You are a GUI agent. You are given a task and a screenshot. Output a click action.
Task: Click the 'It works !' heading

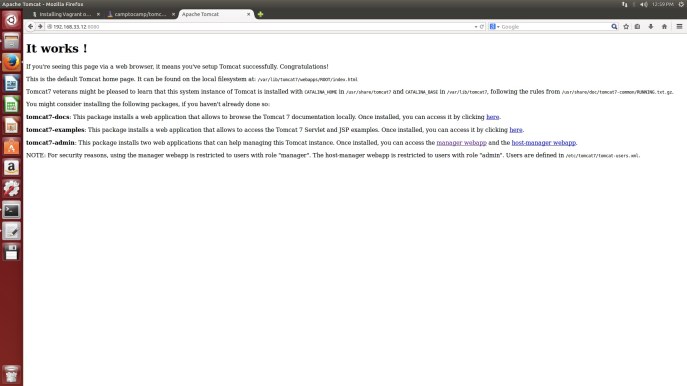[x=57, y=48]
